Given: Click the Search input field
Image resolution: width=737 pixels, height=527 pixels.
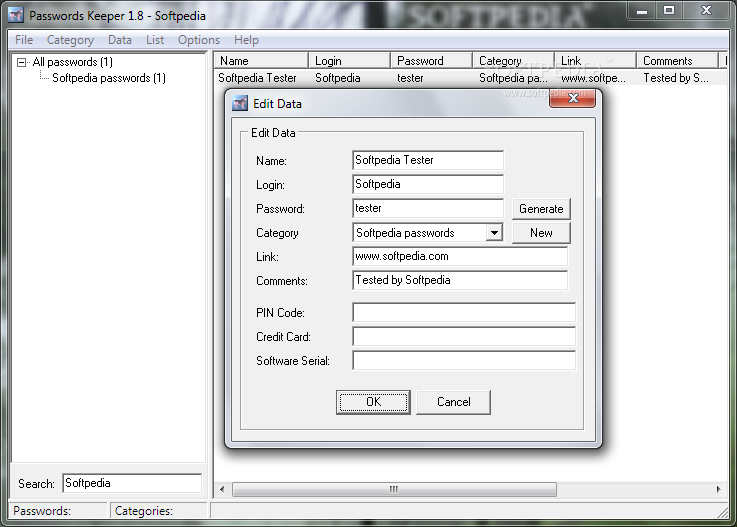Looking at the screenshot, I should coord(132,483).
